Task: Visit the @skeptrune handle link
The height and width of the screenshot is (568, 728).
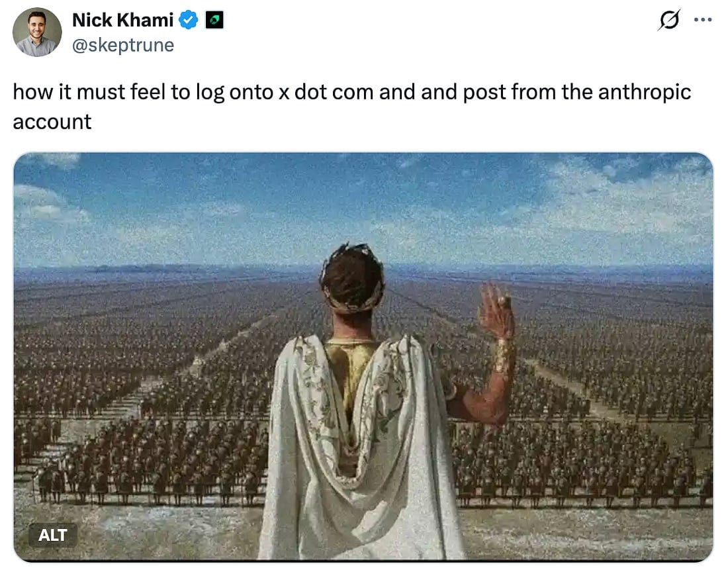Action: [x=123, y=46]
